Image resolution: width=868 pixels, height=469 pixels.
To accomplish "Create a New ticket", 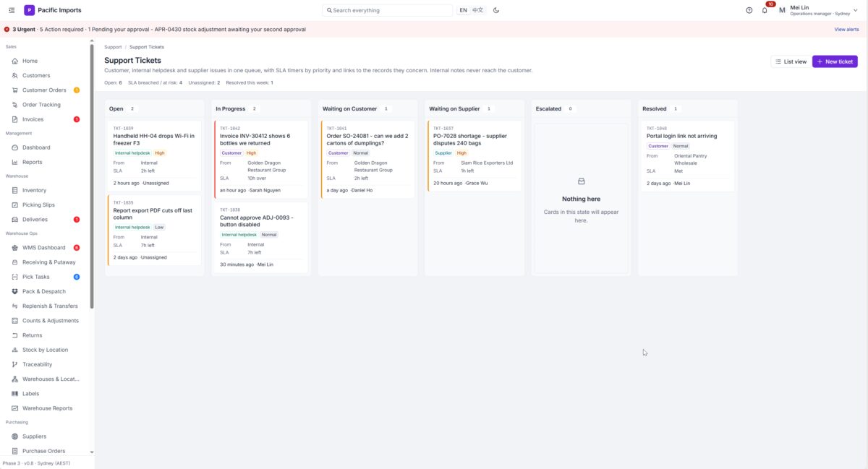I will pos(835,61).
